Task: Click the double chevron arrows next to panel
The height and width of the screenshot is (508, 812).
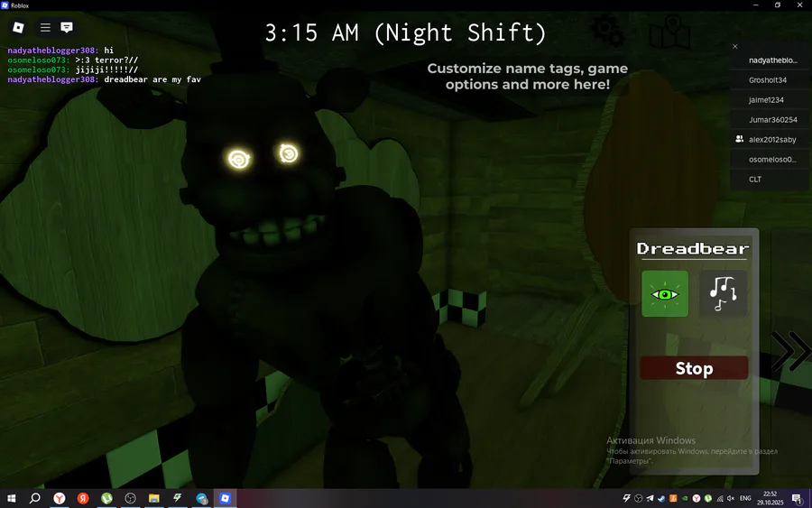Action: pos(790,352)
